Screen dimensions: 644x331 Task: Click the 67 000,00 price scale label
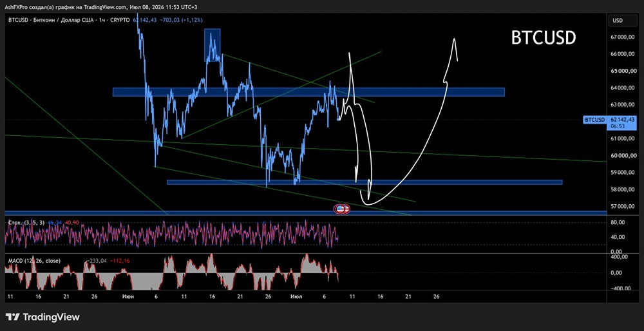pyautogui.click(x=621, y=37)
